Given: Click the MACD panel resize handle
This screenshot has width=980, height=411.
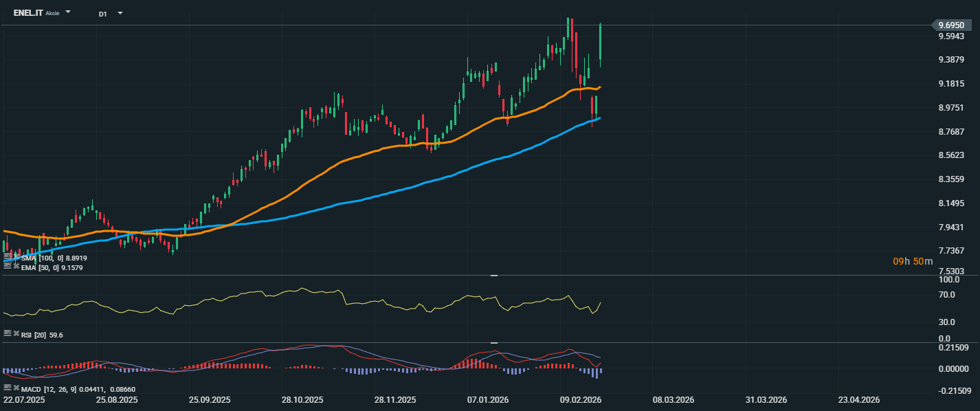Looking at the screenshot, I should pos(493,342).
